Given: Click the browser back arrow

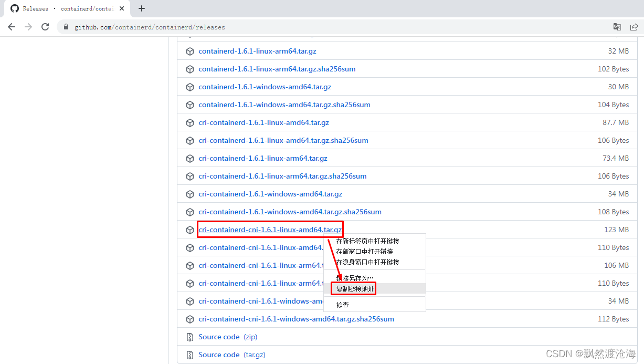Looking at the screenshot, I should pyautogui.click(x=12, y=27).
